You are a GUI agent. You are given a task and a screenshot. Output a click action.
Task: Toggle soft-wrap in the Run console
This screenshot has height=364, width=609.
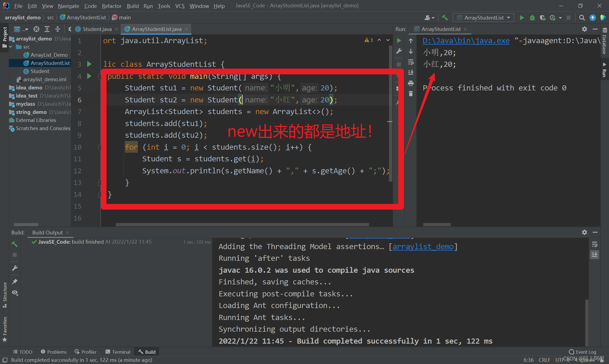[x=411, y=62]
